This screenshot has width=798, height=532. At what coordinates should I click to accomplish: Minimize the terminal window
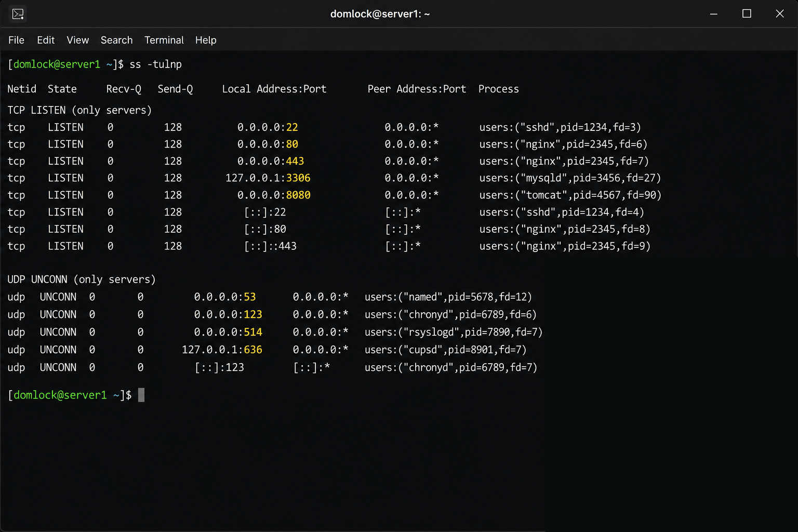[714, 14]
